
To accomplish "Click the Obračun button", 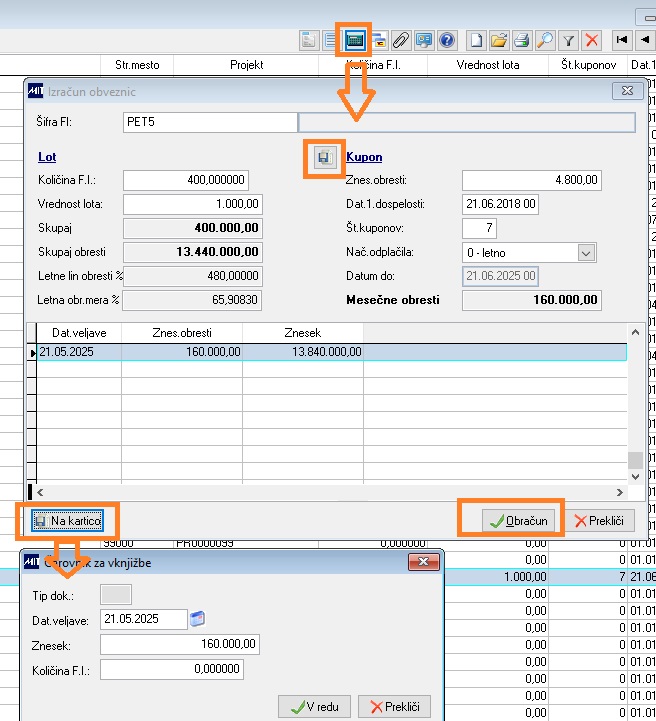I will 518,521.
